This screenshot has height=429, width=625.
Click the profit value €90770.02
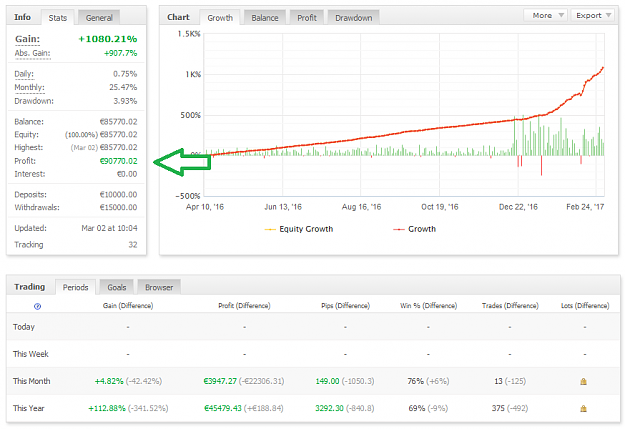pyautogui.click(x=118, y=161)
